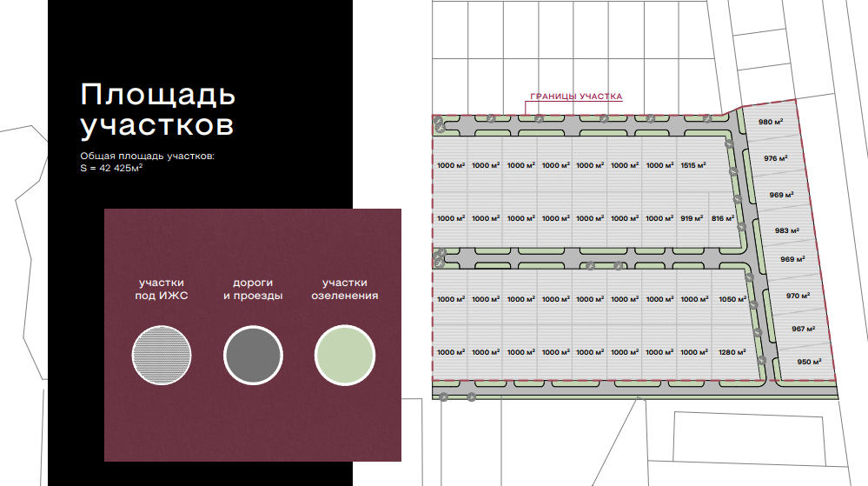This screenshot has height=486, width=868.
Task: Select the 1050 м² plot
Action: (x=732, y=299)
